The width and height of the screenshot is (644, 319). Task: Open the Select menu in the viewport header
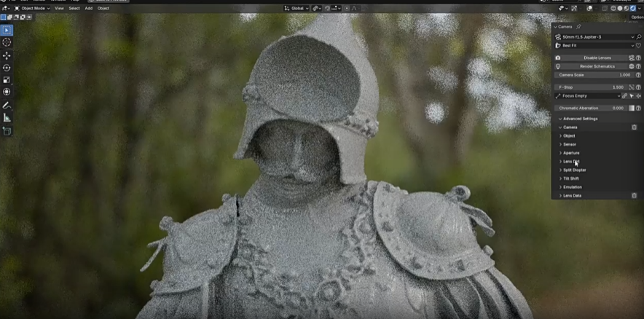coord(74,8)
